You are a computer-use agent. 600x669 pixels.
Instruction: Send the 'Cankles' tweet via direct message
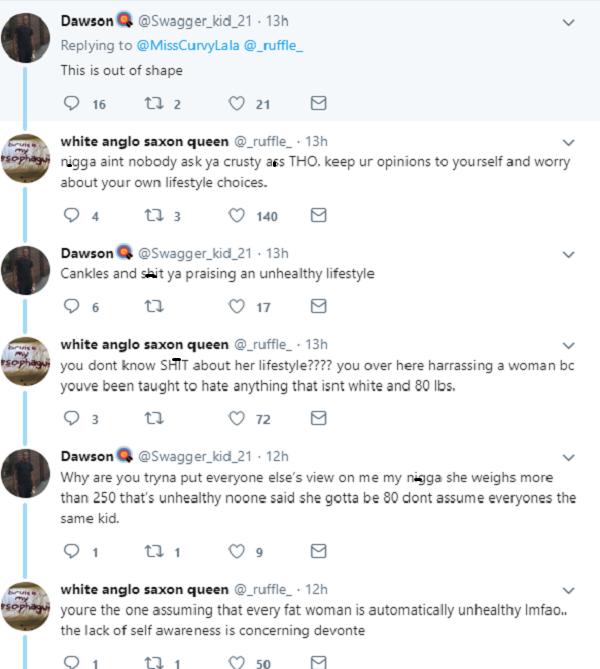pos(318,307)
